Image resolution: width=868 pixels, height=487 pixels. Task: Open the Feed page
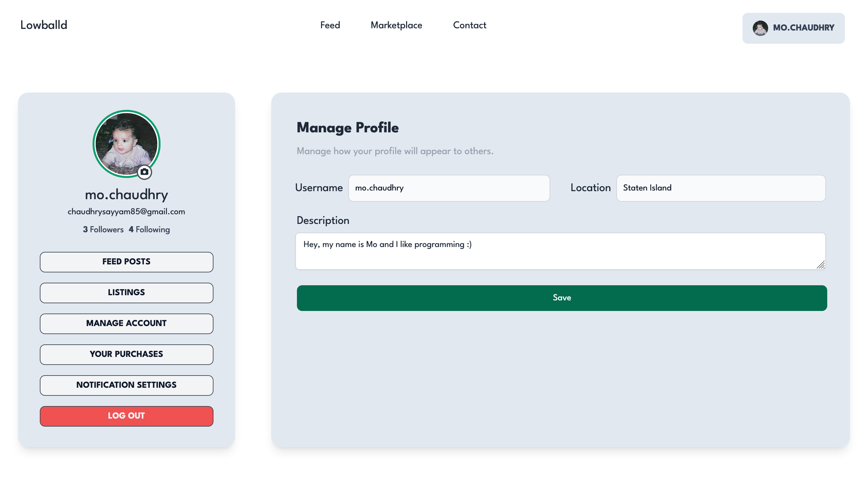pos(330,25)
